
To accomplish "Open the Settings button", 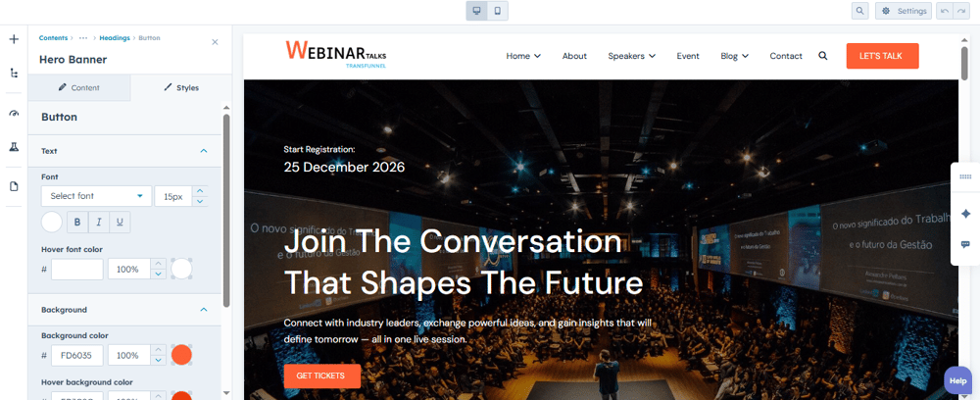I will click(x=904, y=11).
